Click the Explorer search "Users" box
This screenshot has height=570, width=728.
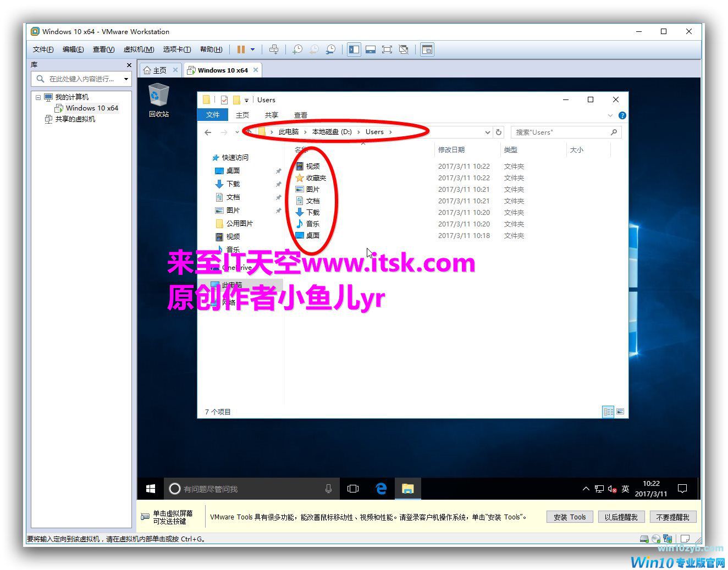pyautogui.click(x=566, y=132)
